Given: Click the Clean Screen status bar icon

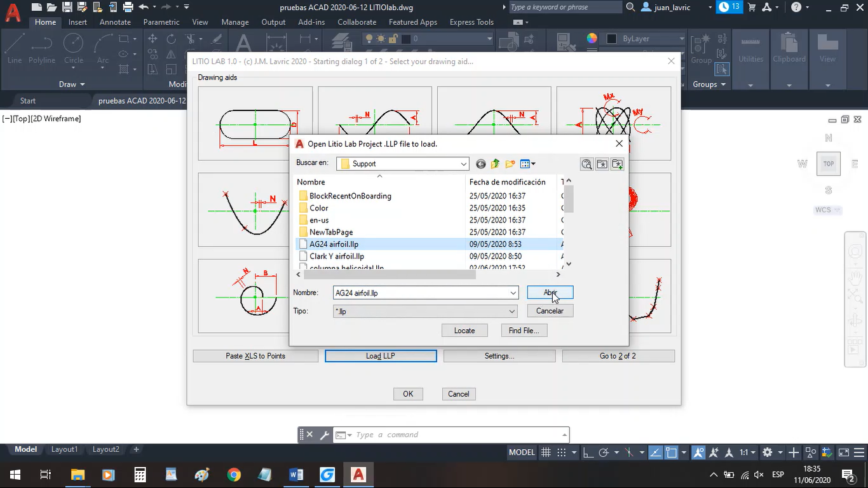Looking at the screenshot, I should 843,452.
